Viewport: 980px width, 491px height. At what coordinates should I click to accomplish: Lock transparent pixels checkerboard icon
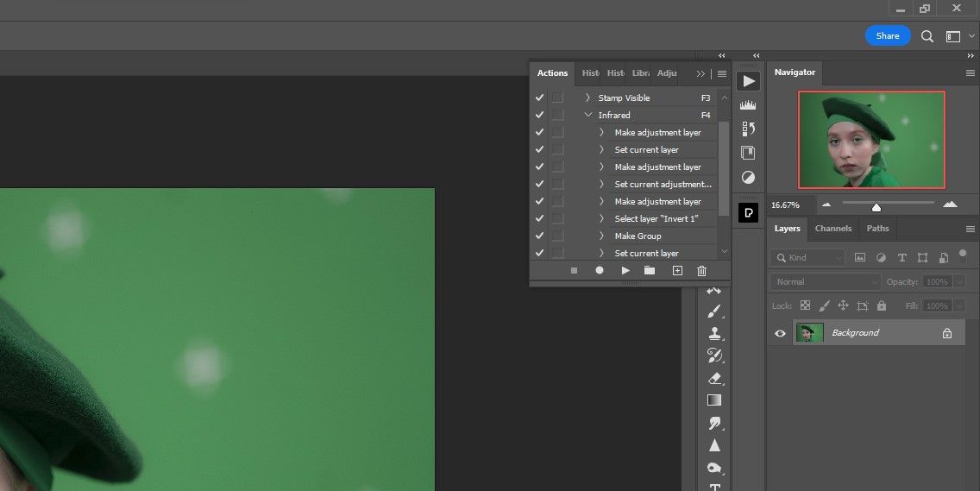pyautogui.click(x=805, y=305)
